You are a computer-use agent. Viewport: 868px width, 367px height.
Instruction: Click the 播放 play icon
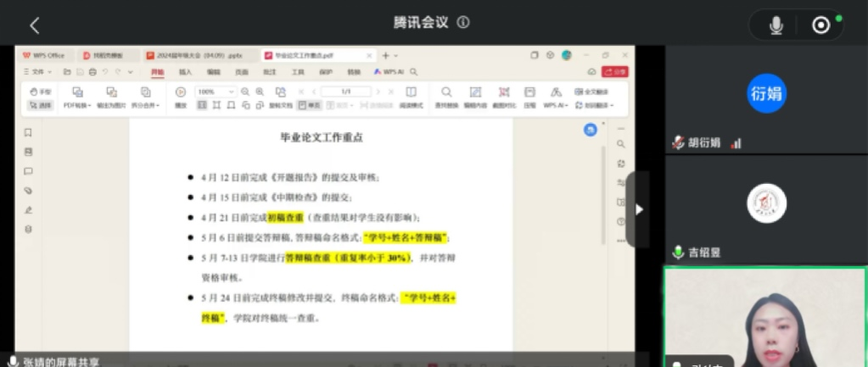181,92
